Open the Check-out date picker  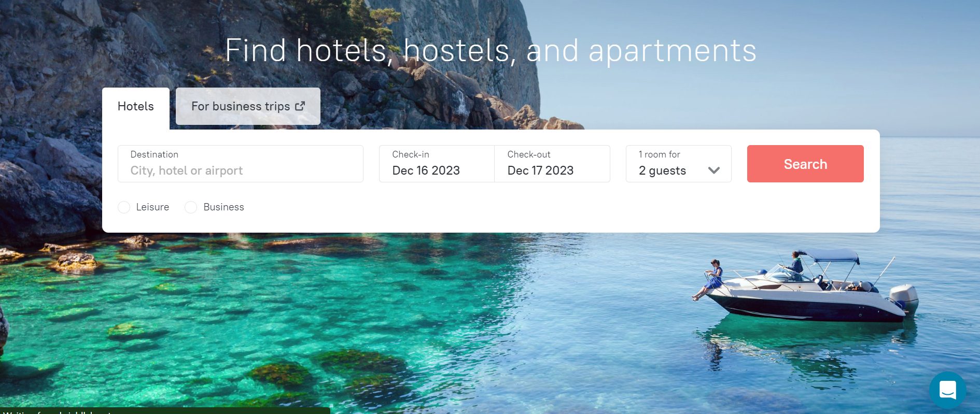pos(552,164)
